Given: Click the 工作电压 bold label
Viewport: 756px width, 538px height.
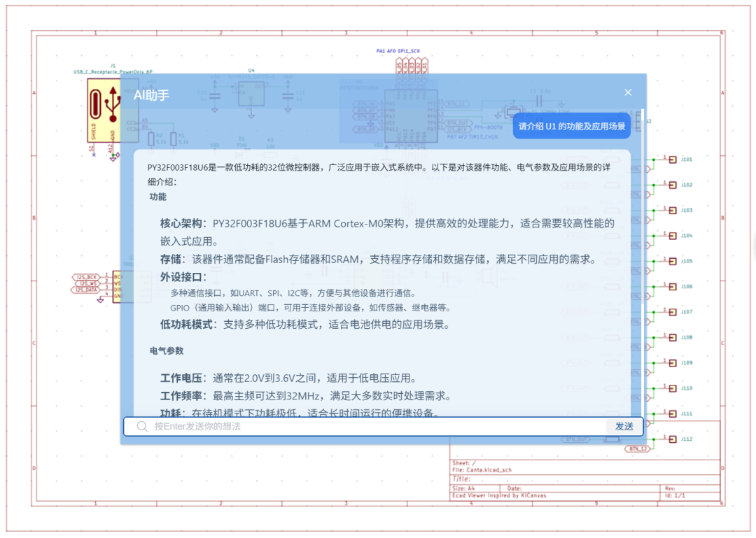Looking at the screenshot, I should point(181,378).
